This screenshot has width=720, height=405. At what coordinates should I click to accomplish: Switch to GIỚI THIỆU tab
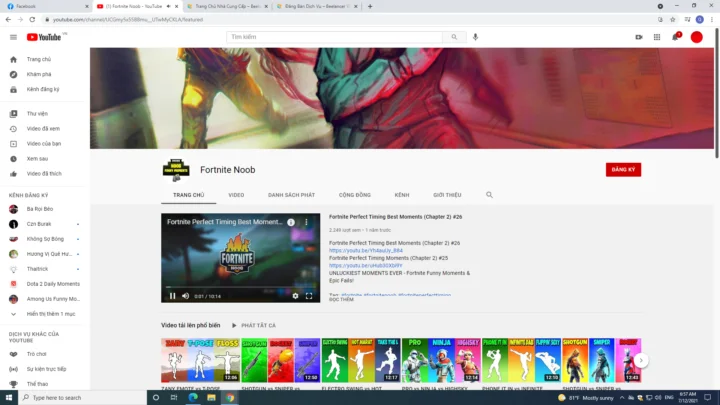(447, 195)
